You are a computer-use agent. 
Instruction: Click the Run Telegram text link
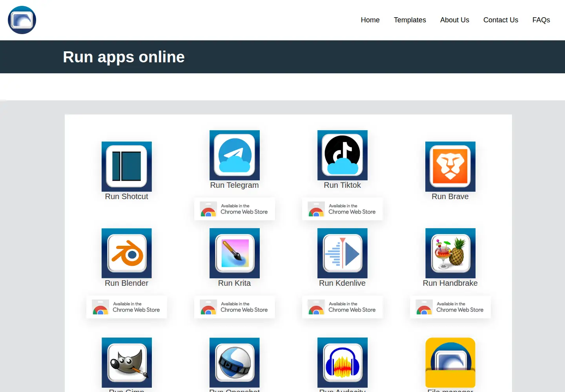point(235,185)
